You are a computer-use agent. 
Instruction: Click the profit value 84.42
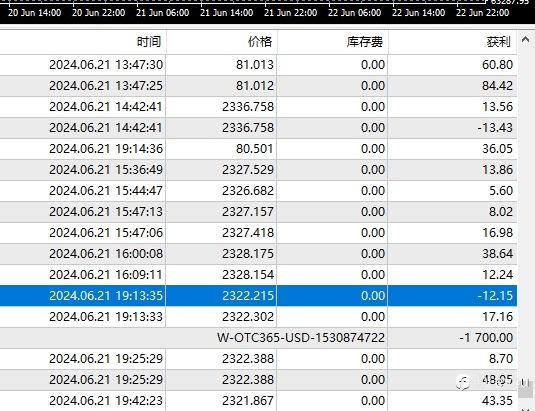[x=497, y=86]
